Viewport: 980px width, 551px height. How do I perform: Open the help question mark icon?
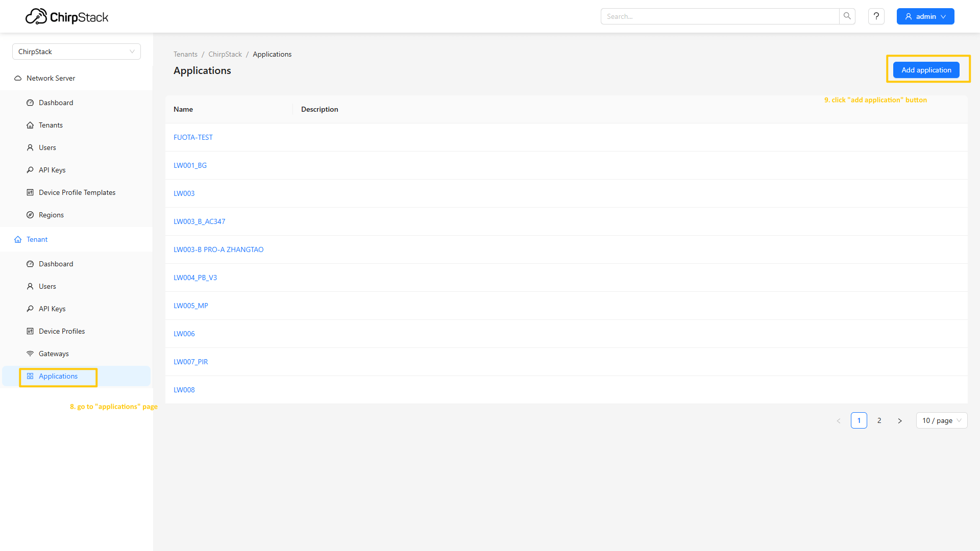point(876,16)
